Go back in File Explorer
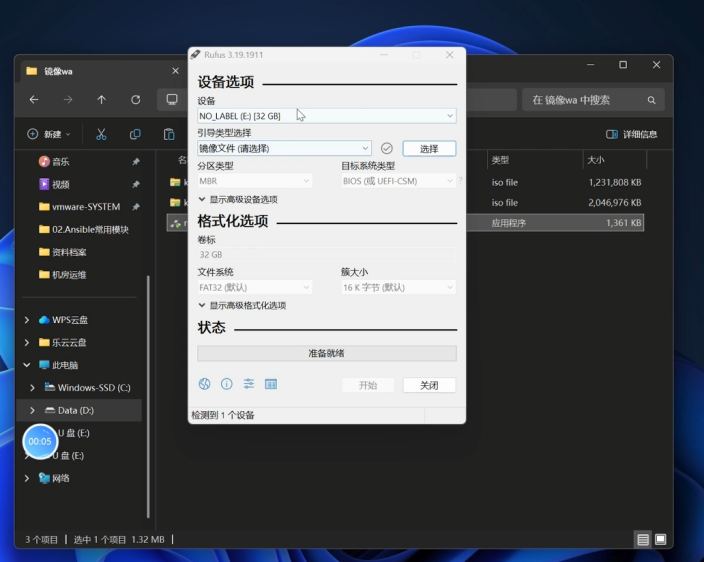The width and height of the screenshot is (704, 562). point(34,100)
